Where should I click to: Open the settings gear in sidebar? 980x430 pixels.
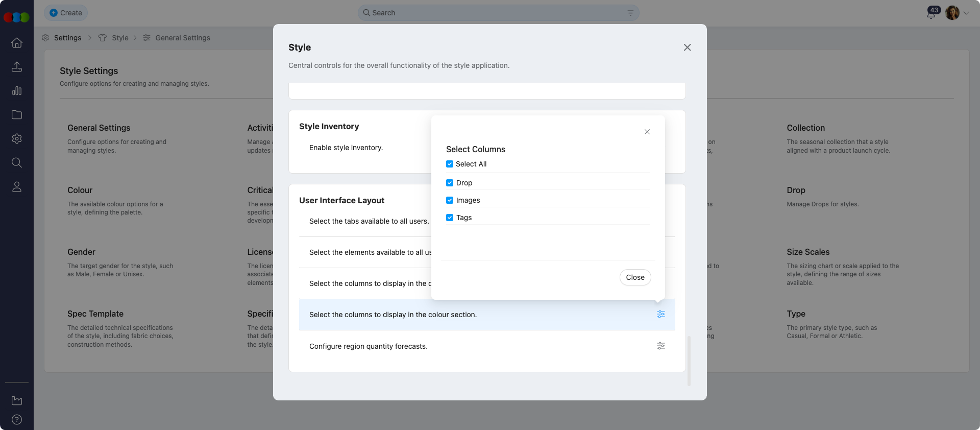point(17,139)
